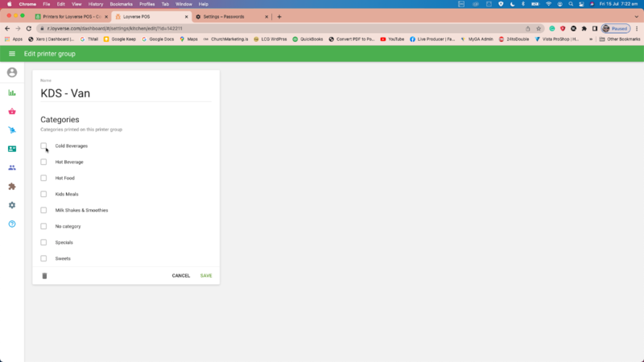Screen dimensions: 644x362
Task: Open the Paused profile button
Action: (x=616, y=28)
